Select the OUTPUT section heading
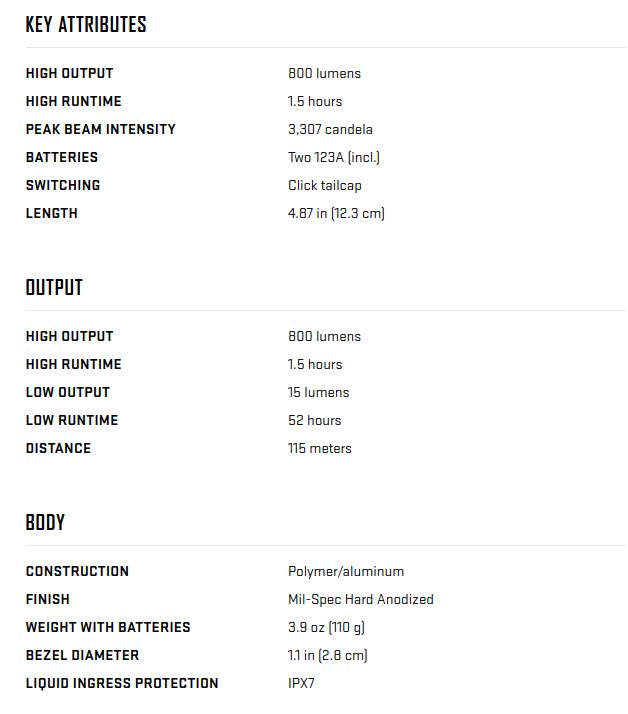The height and width of the screenshot is (714, 628). point(54,288)
